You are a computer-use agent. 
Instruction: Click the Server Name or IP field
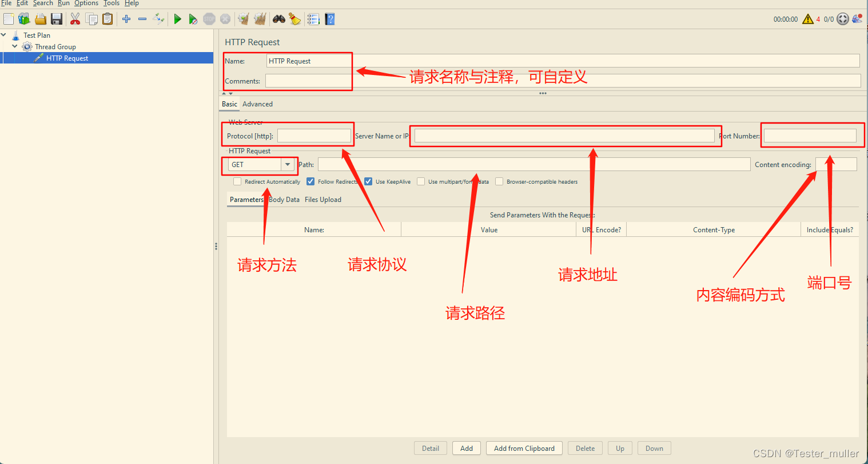point(564,136)
